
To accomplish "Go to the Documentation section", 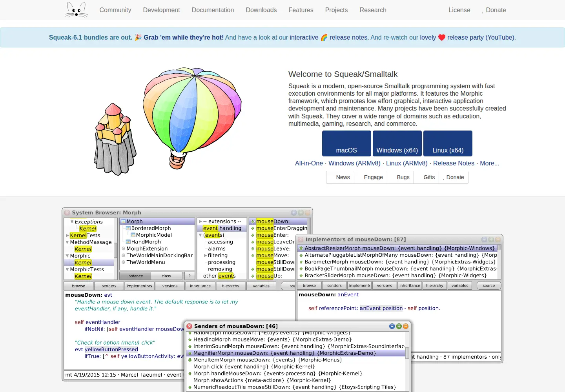I will 213,10.
